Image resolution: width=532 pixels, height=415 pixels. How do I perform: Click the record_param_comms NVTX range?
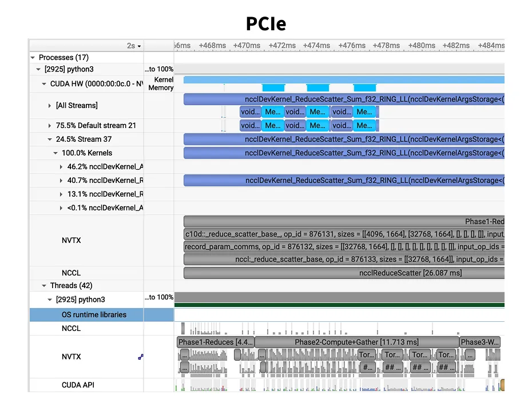pos(343,246)
